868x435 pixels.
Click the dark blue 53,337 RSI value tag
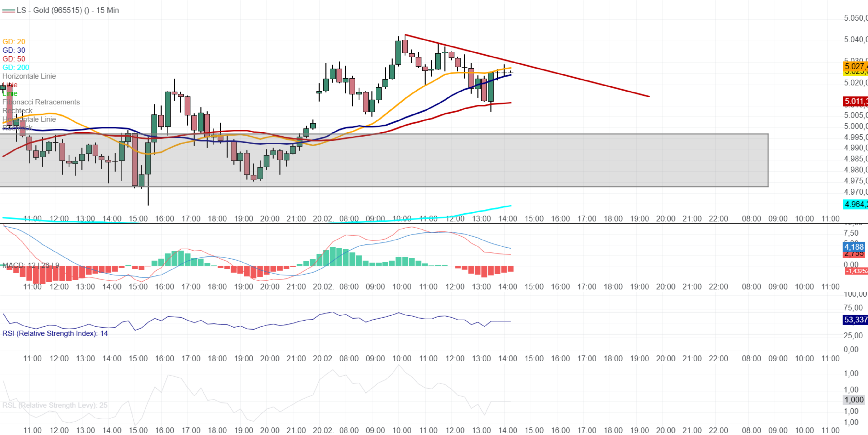click(855, 320)
